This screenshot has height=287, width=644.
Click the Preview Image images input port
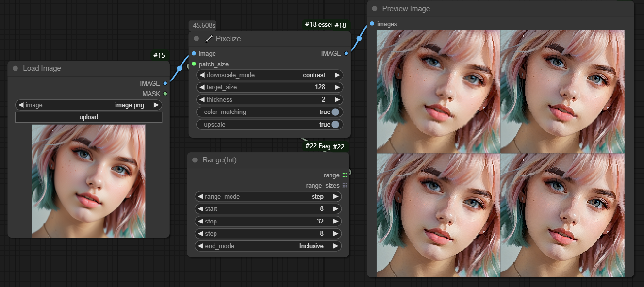pos(372,24)
